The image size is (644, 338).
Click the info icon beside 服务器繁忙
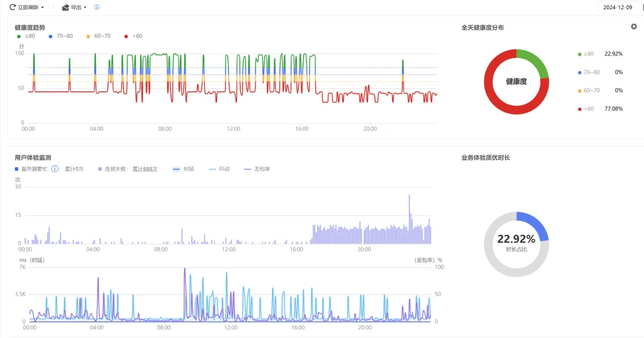tap(55, 169)
